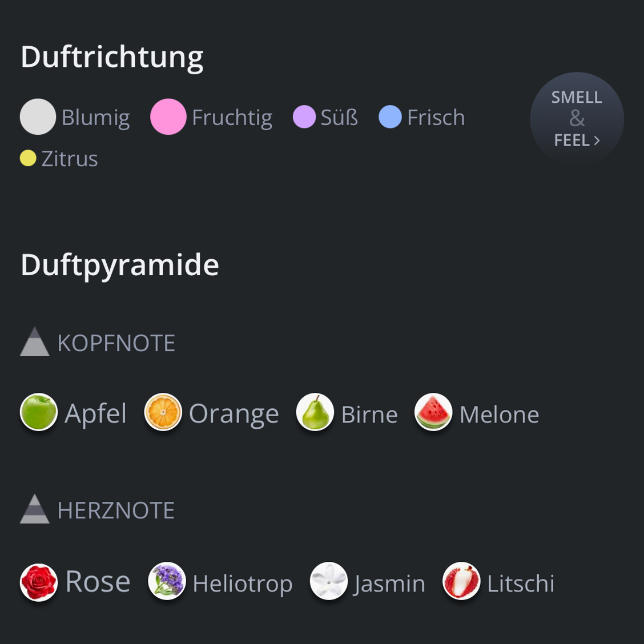Click the red Rose icon
This screenshot has height=644, width=644.
coord(39,582)
